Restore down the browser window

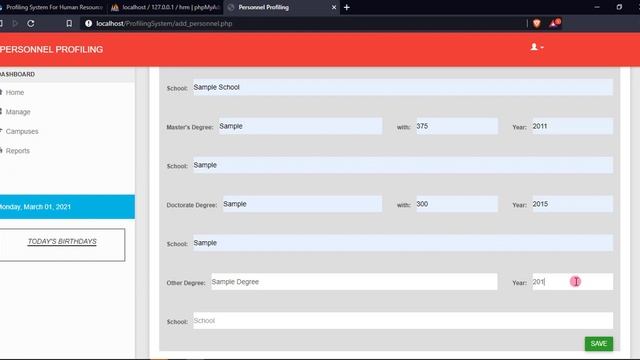619,7
